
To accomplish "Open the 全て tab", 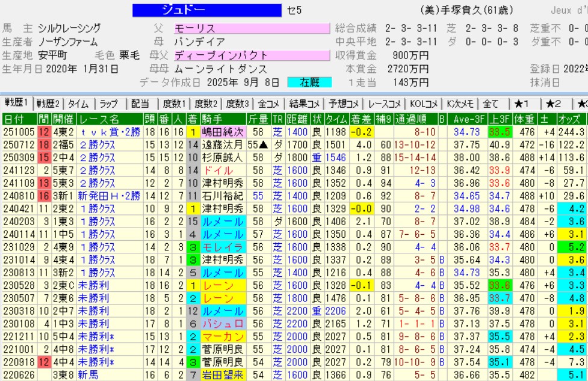I will (x=491, y=103).
